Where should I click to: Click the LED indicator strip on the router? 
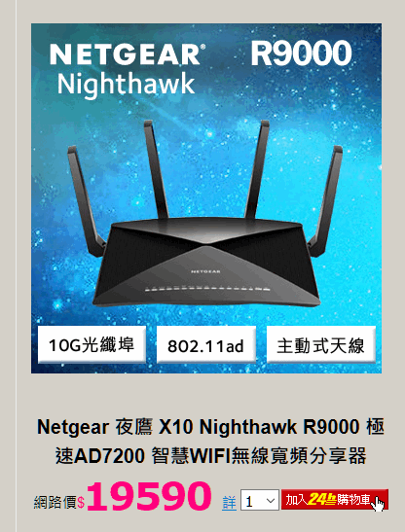coord(207,290)
